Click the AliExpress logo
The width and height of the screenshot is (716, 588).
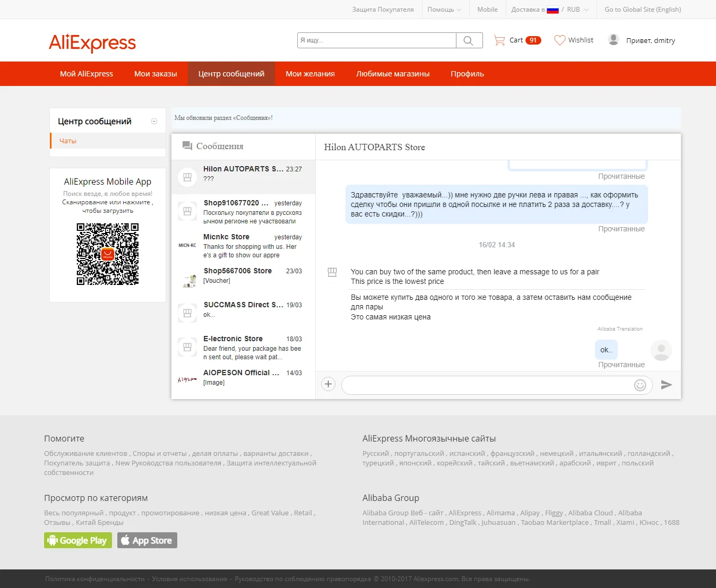point(92,42)
